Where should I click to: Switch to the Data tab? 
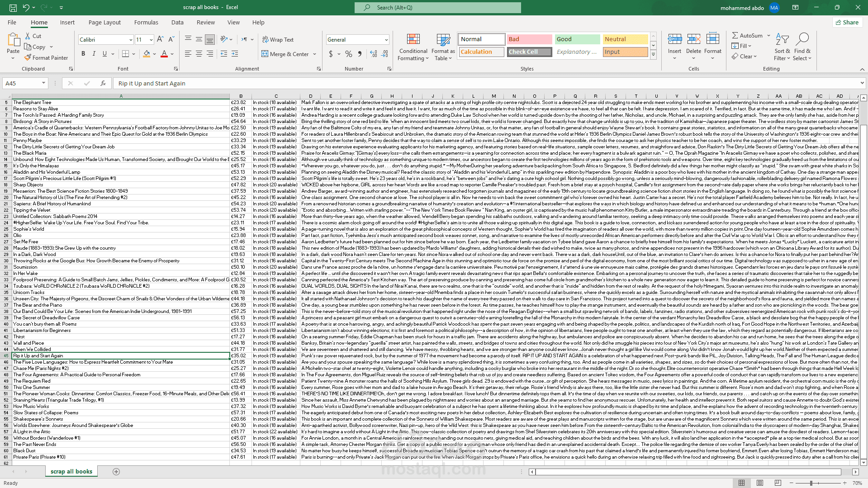pos(177,22)
